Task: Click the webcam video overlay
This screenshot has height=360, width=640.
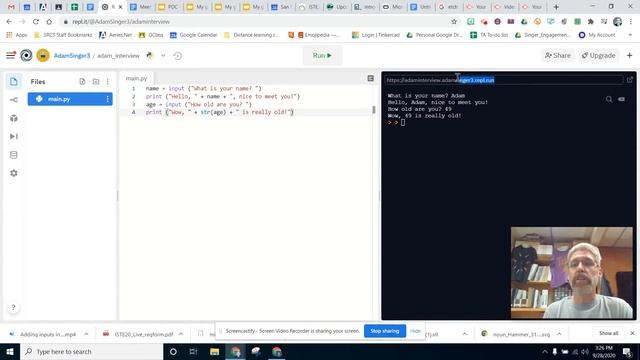Action: tap(571, 273)
